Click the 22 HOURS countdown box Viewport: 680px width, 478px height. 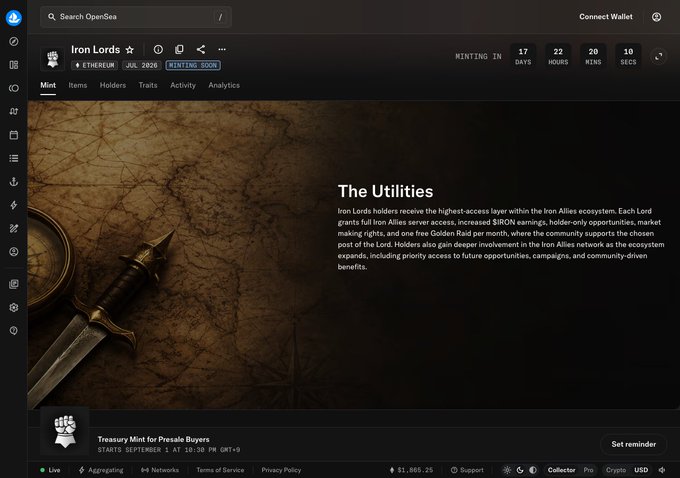pos(558,56)
